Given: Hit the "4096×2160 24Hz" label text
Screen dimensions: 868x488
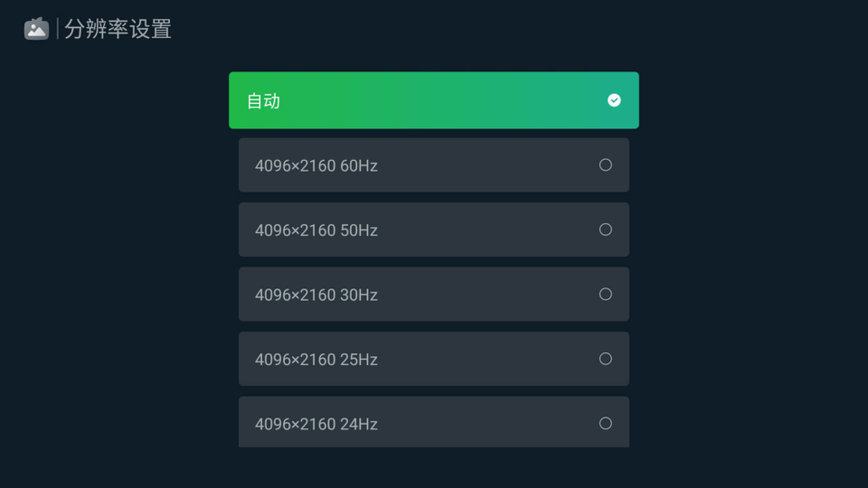Looking at the screenshot, I should click(x=316, y=424).
